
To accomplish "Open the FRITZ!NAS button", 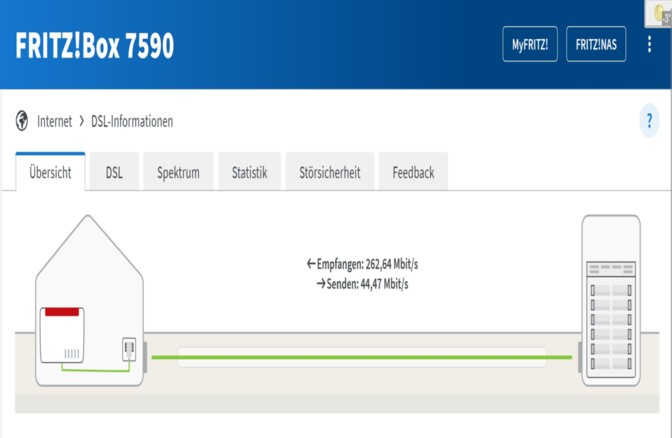I will point(596,44).
